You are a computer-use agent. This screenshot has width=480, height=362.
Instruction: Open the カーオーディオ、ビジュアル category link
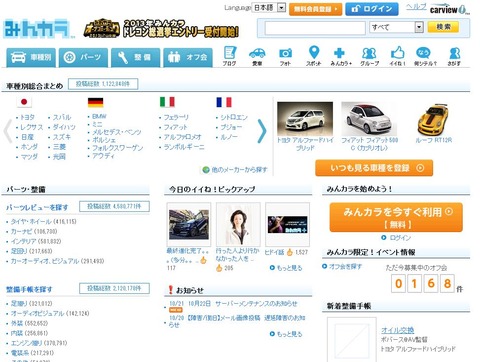tap(45, 261)
